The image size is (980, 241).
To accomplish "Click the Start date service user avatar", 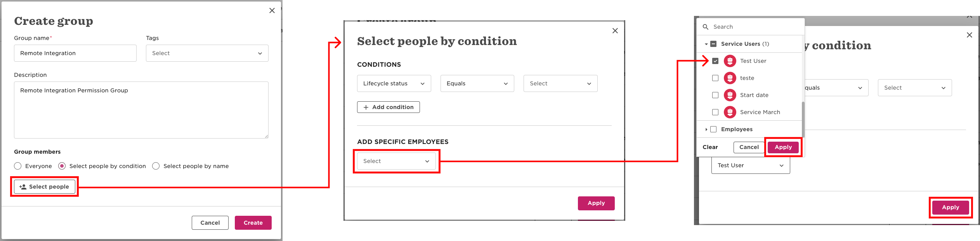I will 730,95.
